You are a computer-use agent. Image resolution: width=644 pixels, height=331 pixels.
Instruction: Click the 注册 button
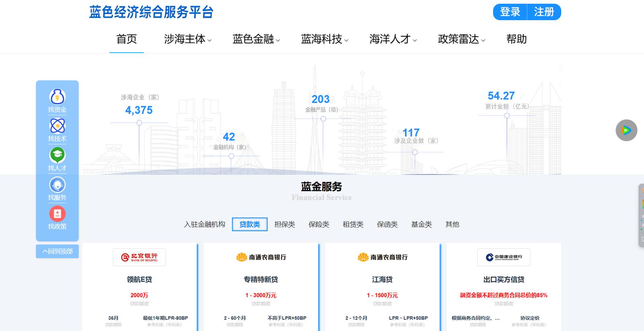(544, 12)
